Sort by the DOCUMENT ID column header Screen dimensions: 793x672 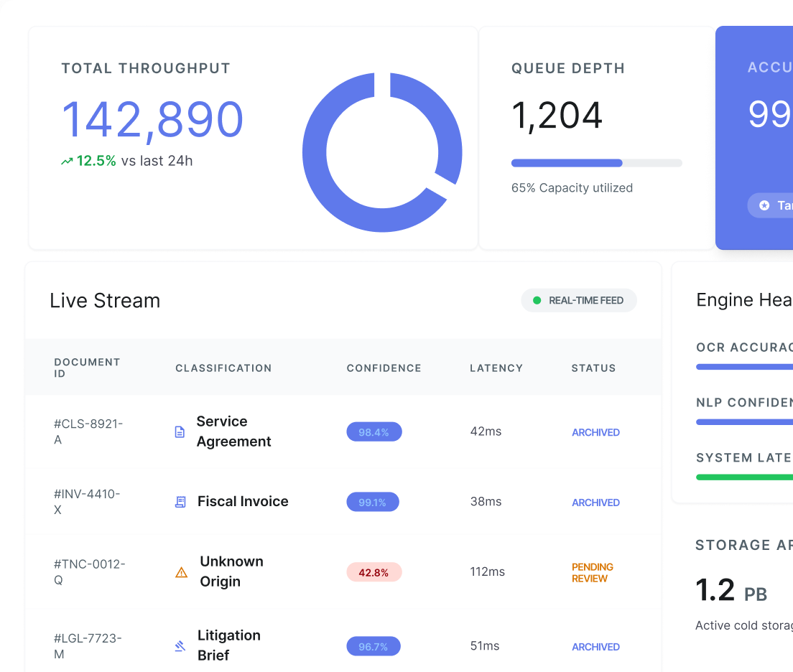click(x=87, y=368)
